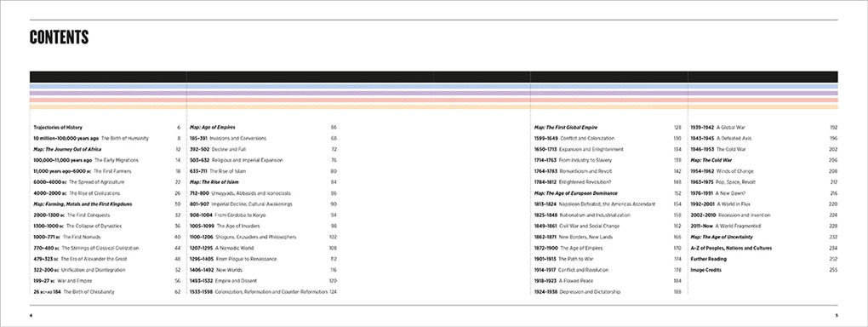Click 'A Nomadic World' entry
Screen dimensions: 868x327
234,248
